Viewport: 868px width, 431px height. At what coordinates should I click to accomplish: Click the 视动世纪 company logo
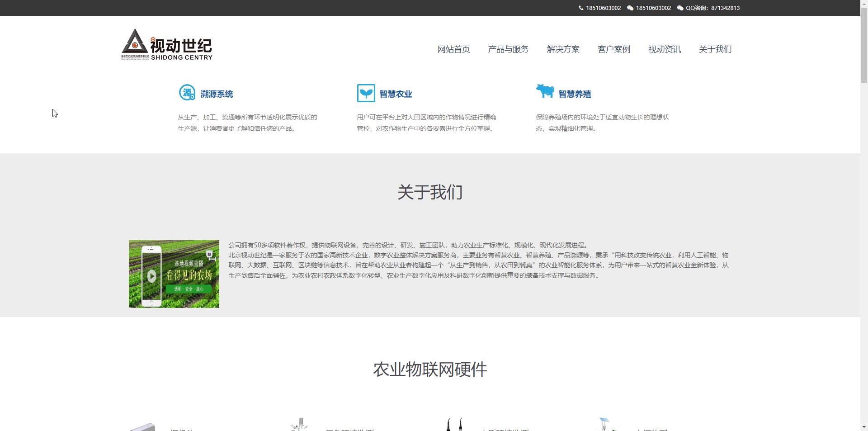point(167,44)
